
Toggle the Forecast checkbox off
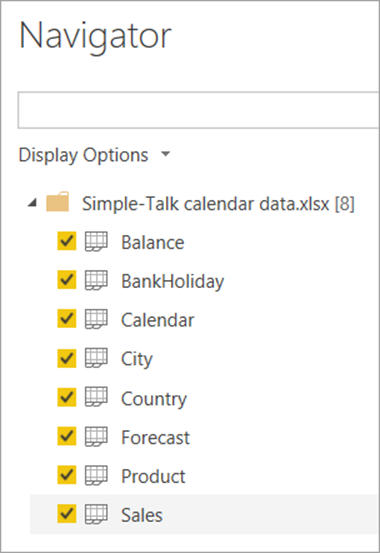point(67,436)
